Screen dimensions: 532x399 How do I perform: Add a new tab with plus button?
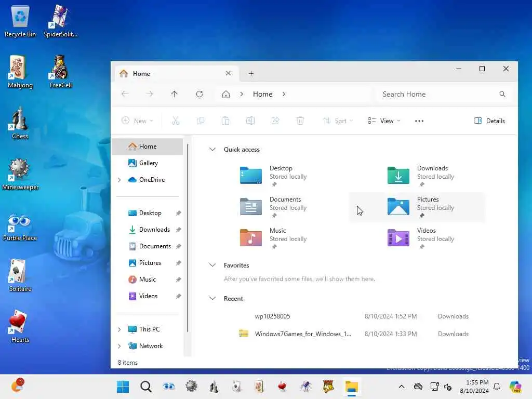click(251, 74)
